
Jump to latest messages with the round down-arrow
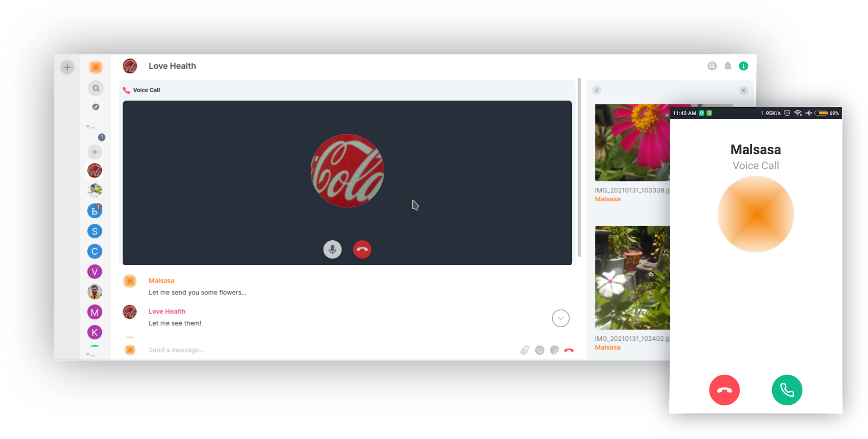click(560, 318)
